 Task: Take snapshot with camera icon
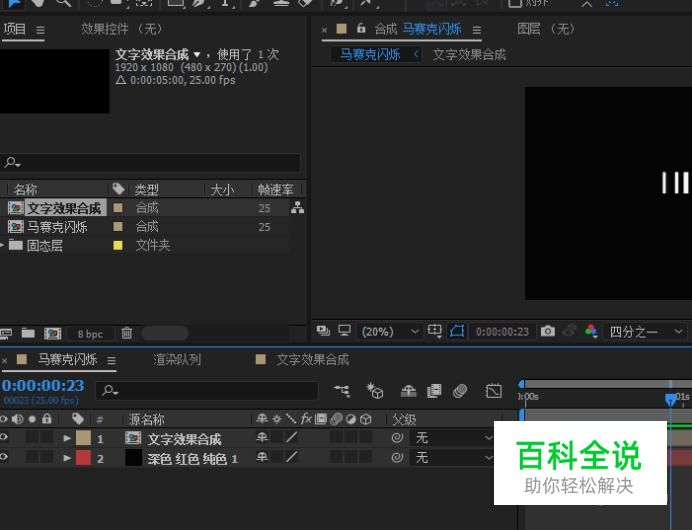click(x=548, y=331)
